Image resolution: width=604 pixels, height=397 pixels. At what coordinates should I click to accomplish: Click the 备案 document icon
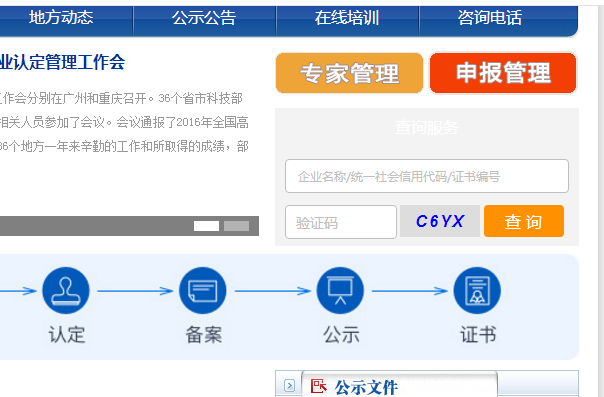click(x=203, y=291)
